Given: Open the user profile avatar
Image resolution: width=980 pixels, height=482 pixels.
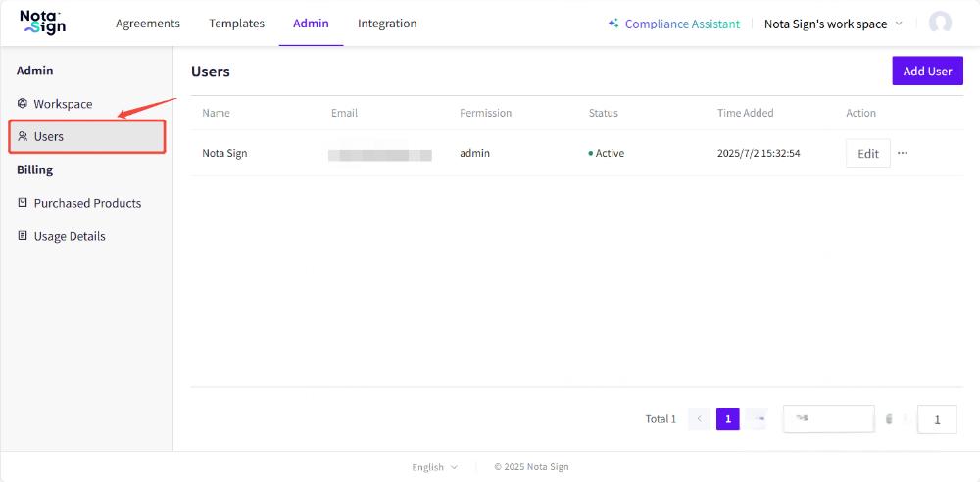Looking at the screenshot, I should (x=940, y=24).
